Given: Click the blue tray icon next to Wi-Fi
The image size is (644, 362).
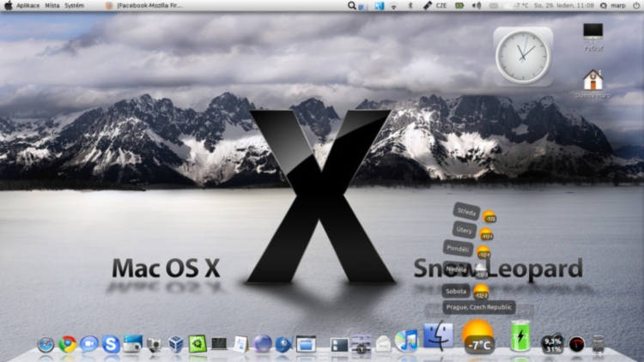Looking at the screenshot, I should 379,6.
